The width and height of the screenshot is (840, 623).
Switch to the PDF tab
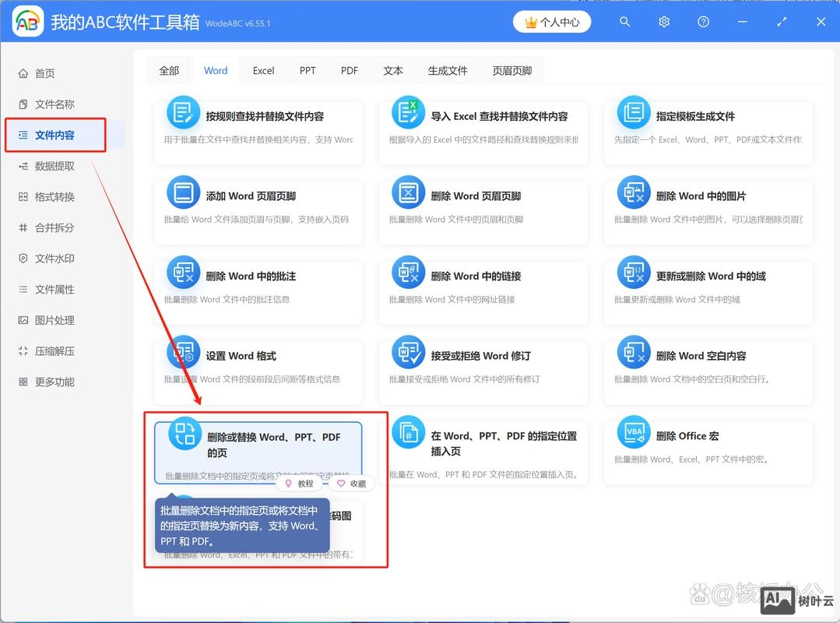coord(350,71)
